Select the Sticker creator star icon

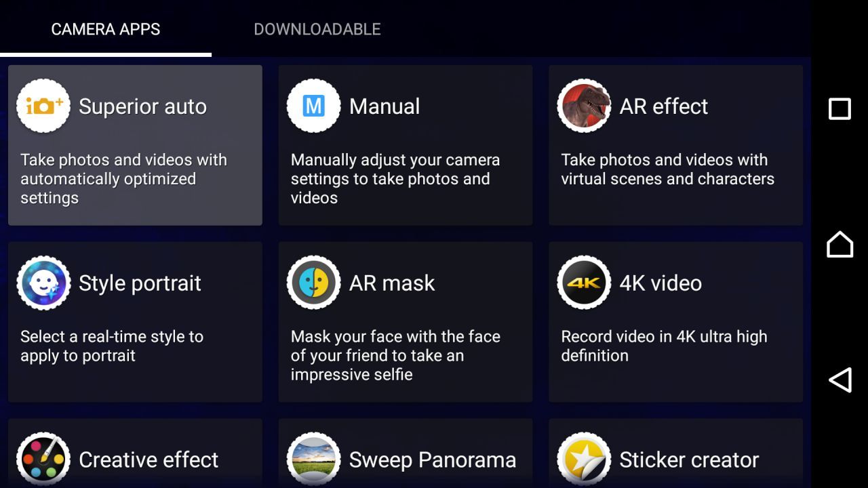click(584, 460)
